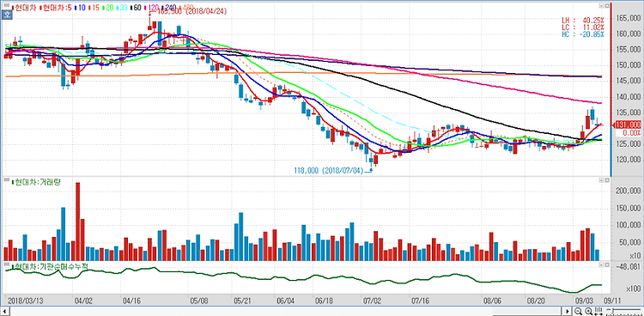Viewport: 644px width, 316px height.
Task: Click the candle spacing icon beside zoom buttons
Action: (x=598, y=311)
